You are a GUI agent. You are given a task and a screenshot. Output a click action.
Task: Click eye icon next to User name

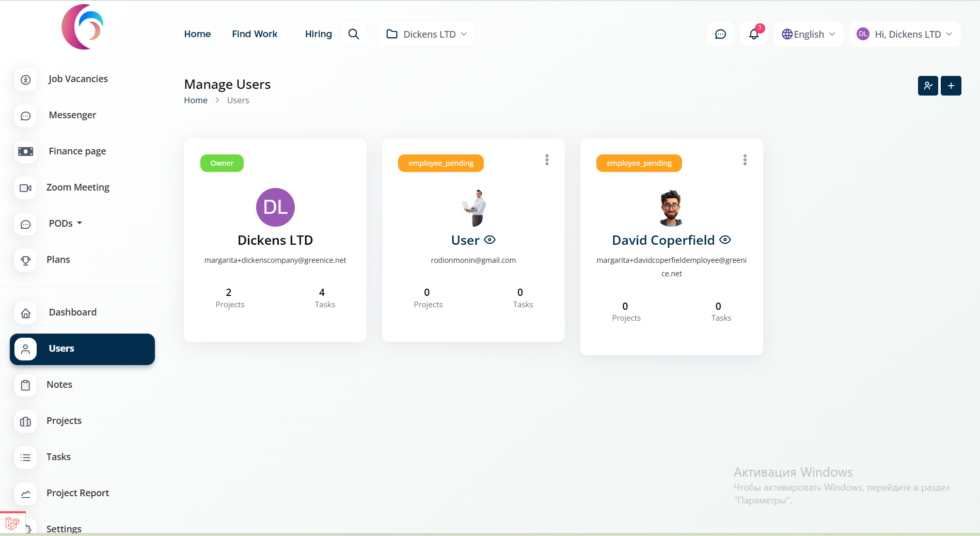coord(489,240)
